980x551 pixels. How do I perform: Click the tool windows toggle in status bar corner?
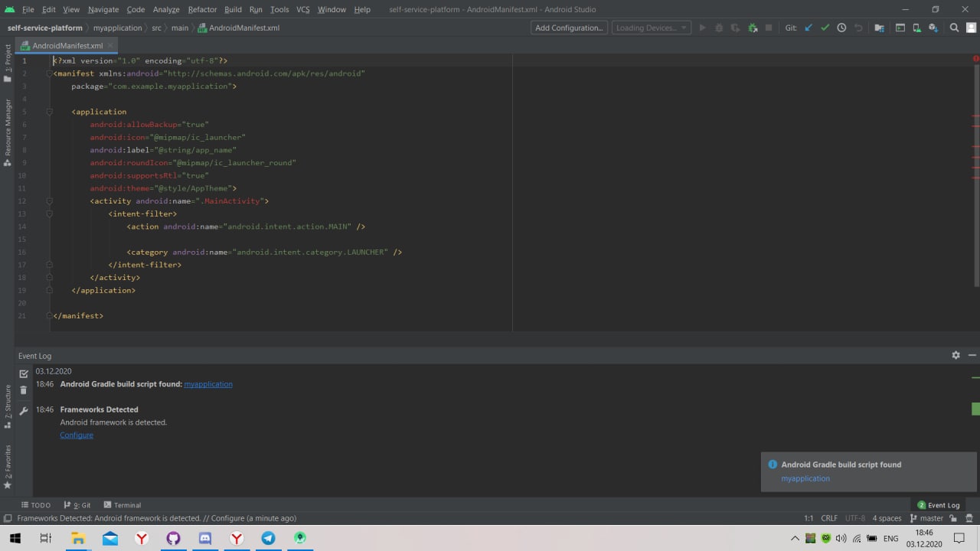click(x=7, y=518)
